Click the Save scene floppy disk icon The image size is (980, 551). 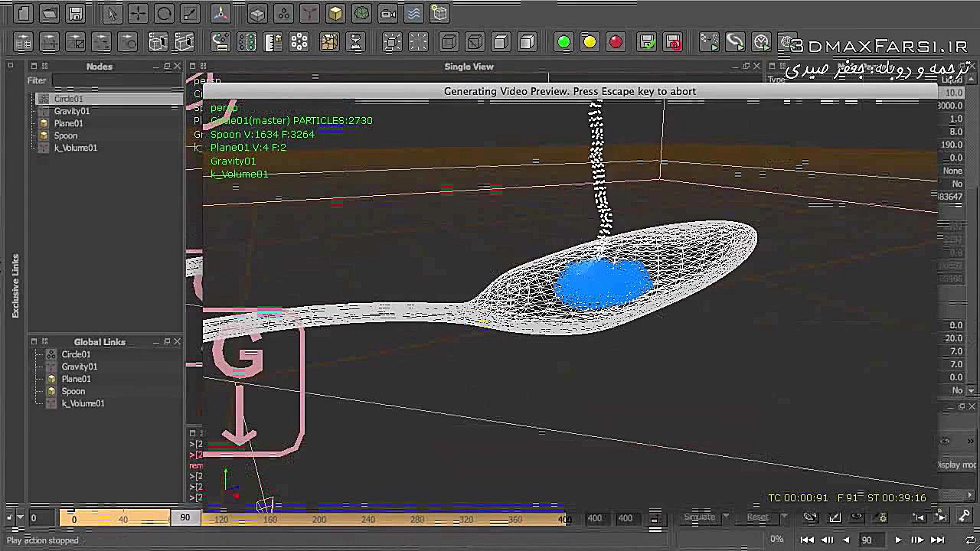click(75, 13)
